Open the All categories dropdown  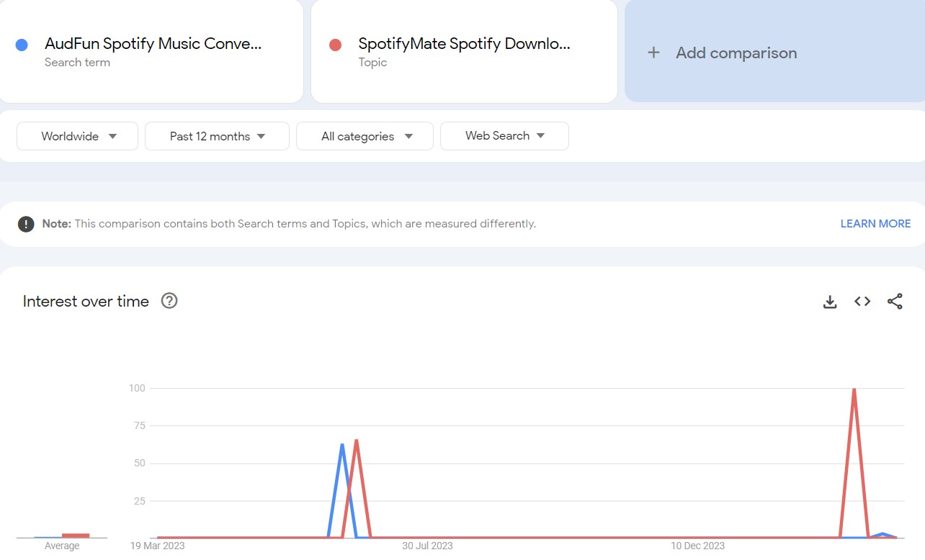[x=365, y=136]
